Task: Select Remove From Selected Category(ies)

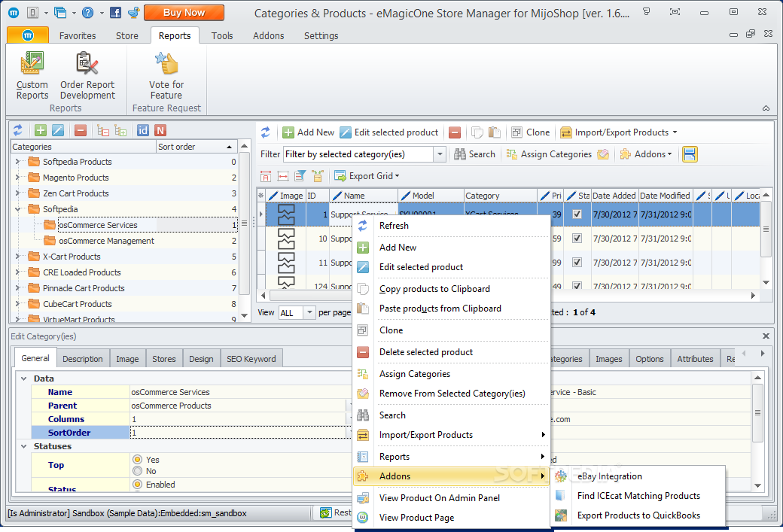Action: click(452, 394)
